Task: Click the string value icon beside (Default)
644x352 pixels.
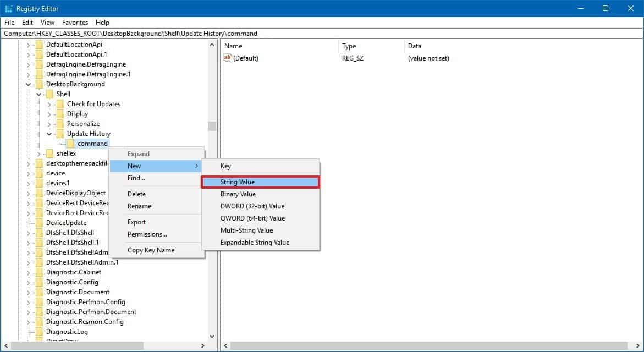Action: pos(228,58)
